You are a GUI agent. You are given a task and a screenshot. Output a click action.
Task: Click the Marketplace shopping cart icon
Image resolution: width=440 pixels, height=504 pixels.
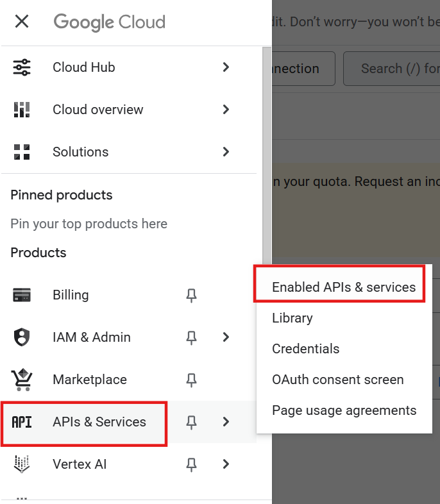pos(22,380)
